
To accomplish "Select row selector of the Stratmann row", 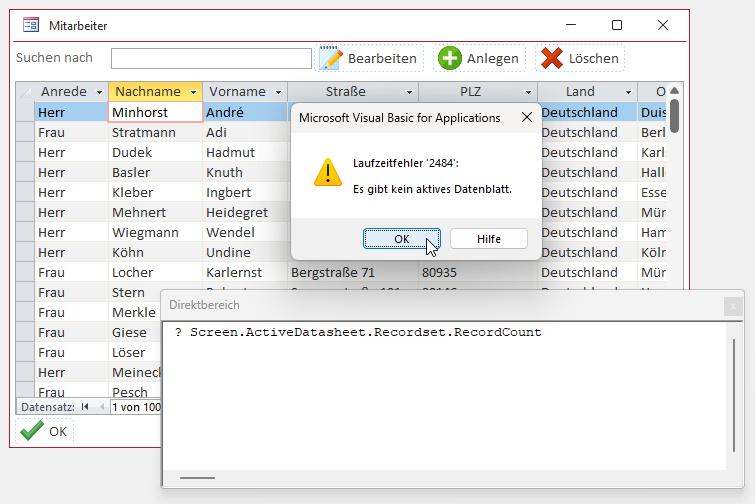I will click(25, 132).
